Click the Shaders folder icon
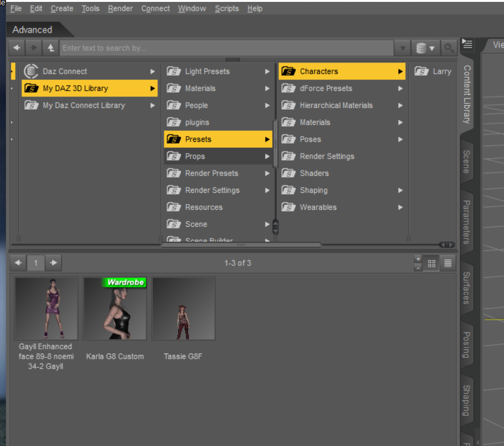The width and height of the screenshot is (504, 446). (x=288, y=173)
